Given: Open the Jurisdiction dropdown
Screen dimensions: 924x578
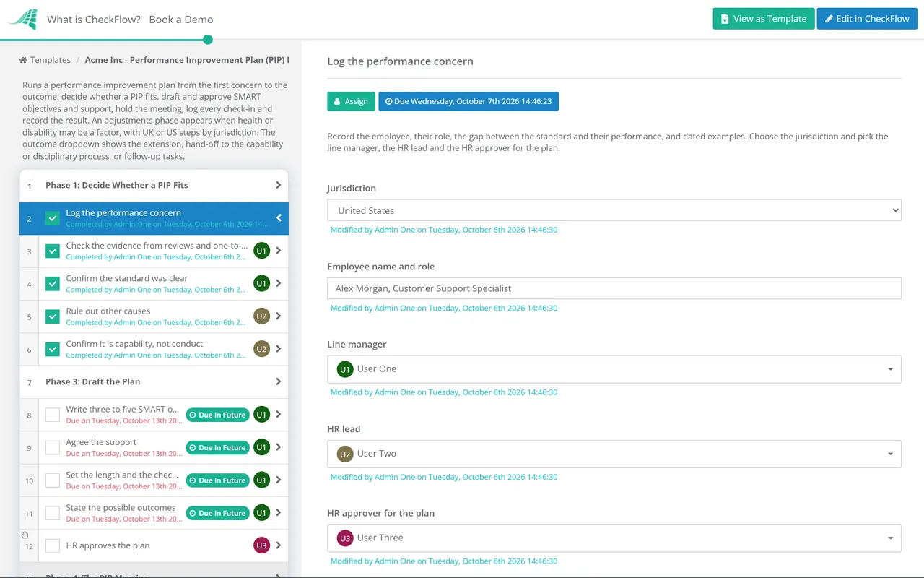Looking at the screenshot, I should (614, 210).
